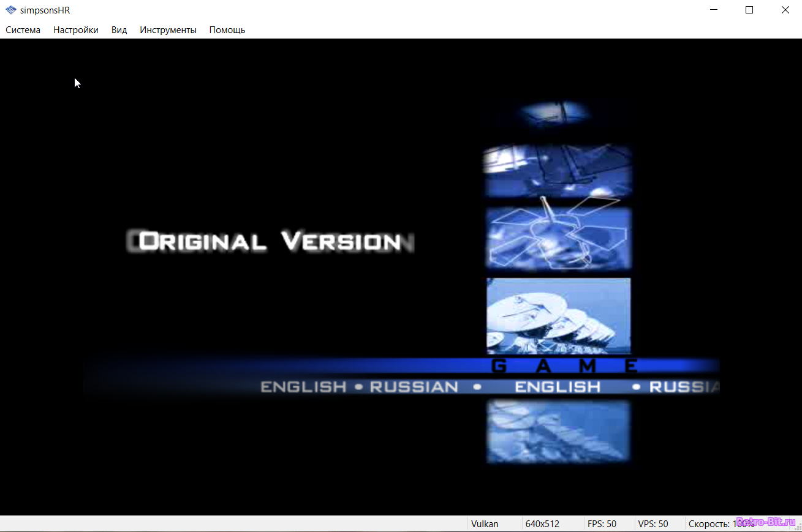This screenshot has width=802, height=532.
Task: Expand the Вид menu
Action: click(119, 30)
